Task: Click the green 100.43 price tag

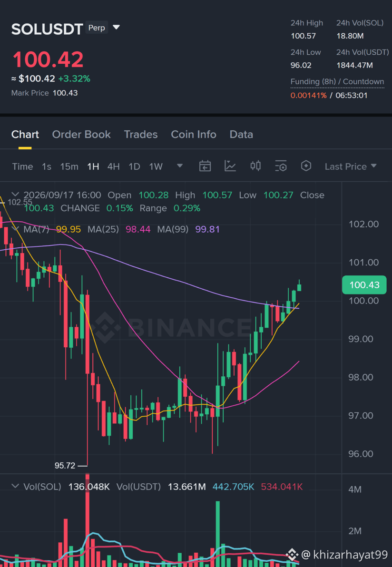Action: (x=364, y=285)
